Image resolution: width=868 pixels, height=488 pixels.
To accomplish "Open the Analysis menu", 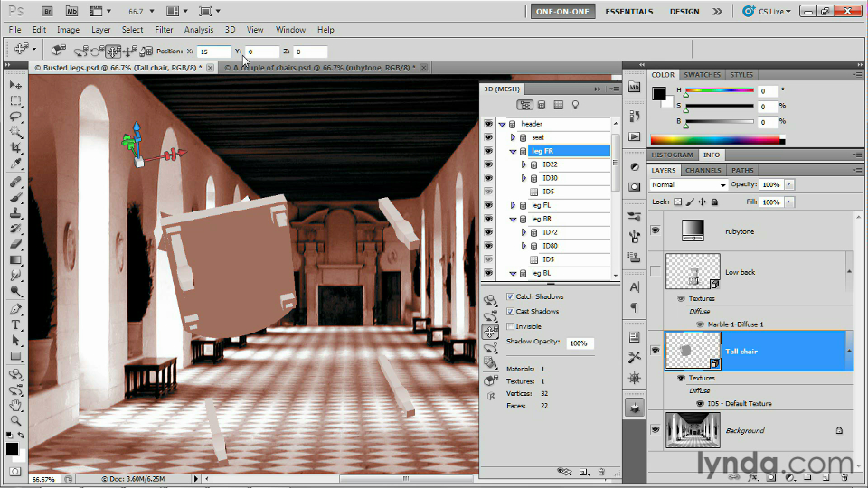I will click(x=198, y=30).
